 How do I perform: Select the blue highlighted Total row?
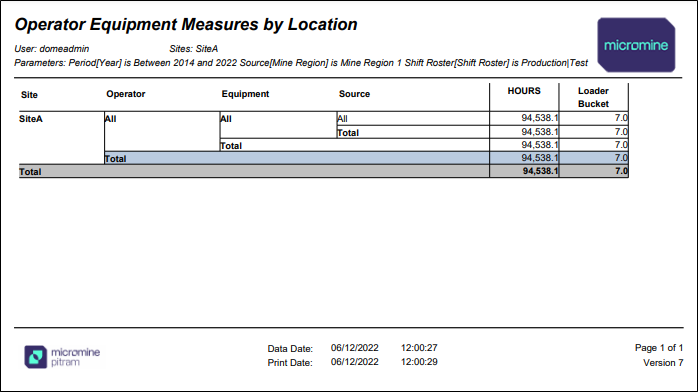pyautogui.click(x=366, y=158)
